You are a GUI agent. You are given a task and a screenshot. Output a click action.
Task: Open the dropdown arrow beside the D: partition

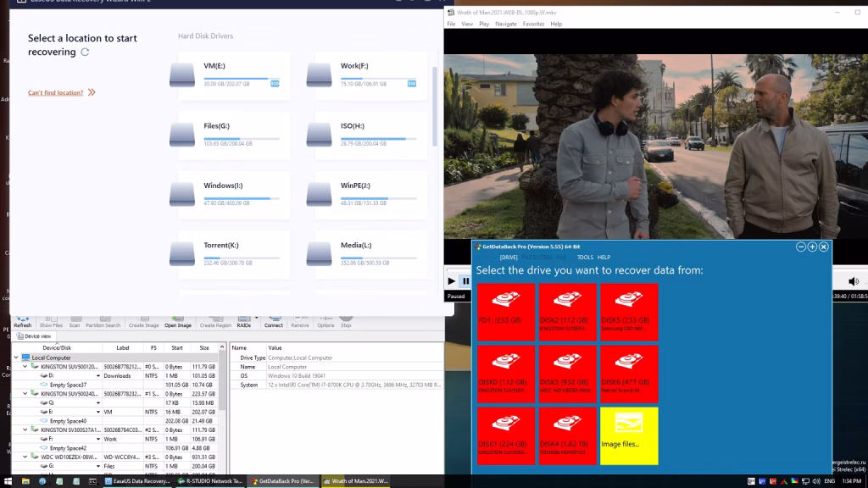pos(98,375)
